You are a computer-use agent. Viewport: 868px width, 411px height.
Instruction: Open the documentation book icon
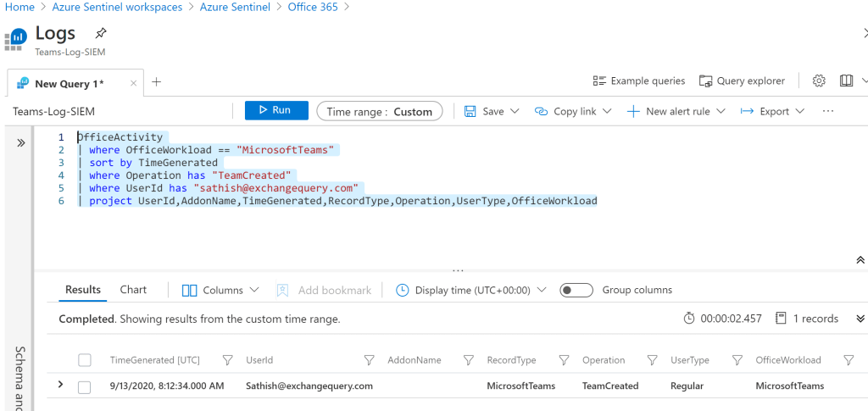(x=846, y=81)
